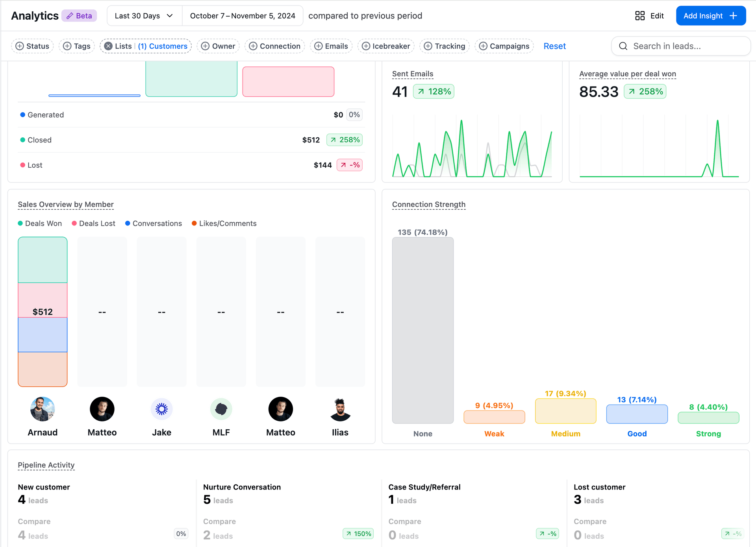756x547 pixels.
Task: Click Ilias's avatar image
Action: 340,409
